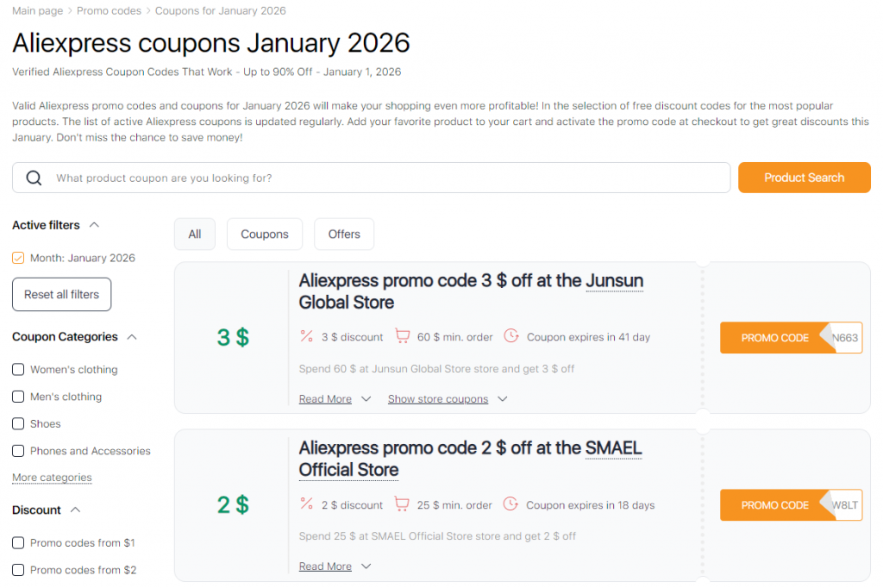This screenshot has width=883, height=588.
Task: Click the clock icon showing 18 days expiry
Action: [x=511, y=504]
